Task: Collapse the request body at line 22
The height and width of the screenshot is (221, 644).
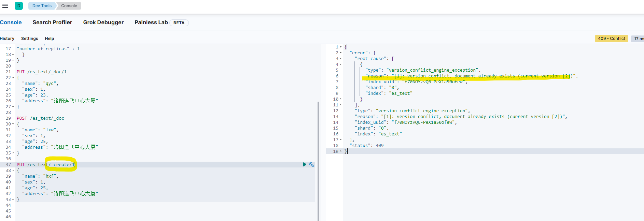Action: (x=13, y=78)
